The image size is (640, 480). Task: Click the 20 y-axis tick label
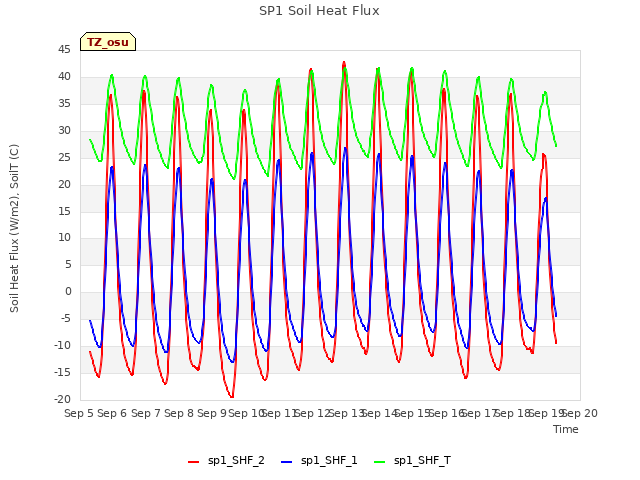64,184
